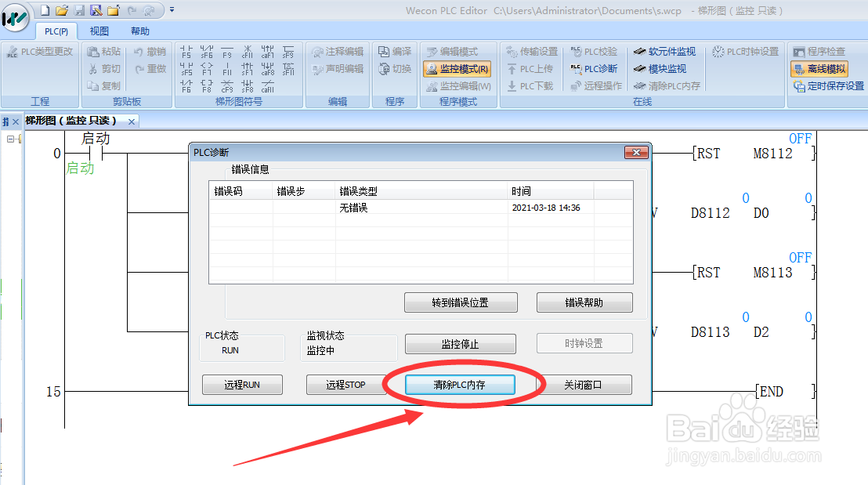Click the 编译 compile button
868x485 pixels.
pos(395,52)
